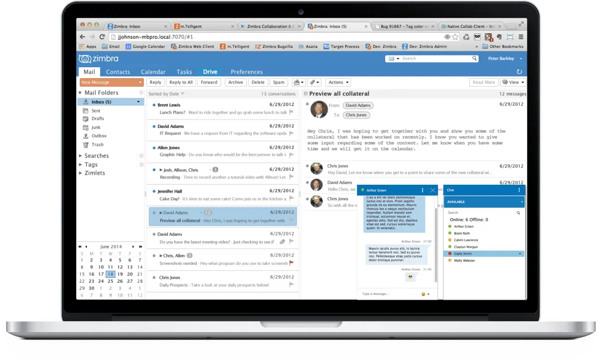
Task: Click the refresh icon below Peter Barkley
Action: pos(519,72)
